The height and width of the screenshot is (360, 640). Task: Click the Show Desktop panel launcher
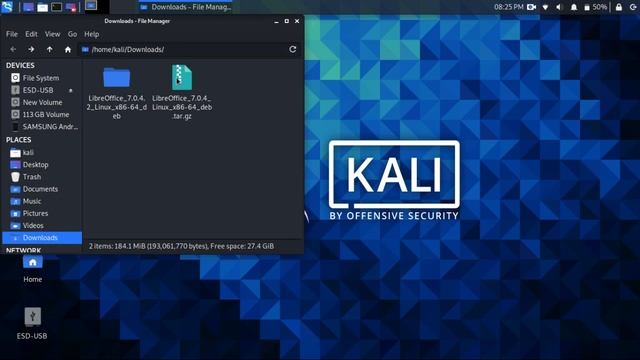pos(28,7)
